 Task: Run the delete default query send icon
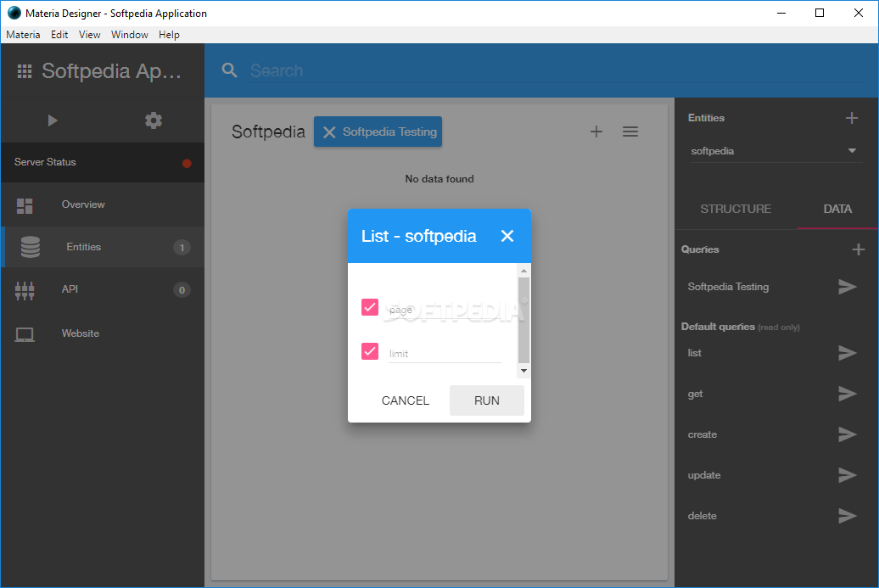847,516
